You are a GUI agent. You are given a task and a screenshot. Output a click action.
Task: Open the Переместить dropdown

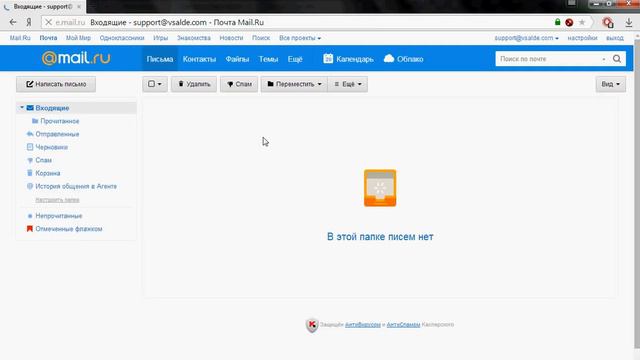point(294,84)
